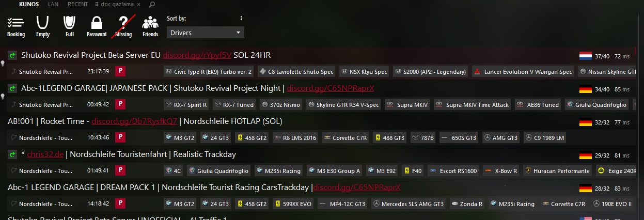This screenshot has height=220, width=644.
Task: Click join arrow of chris32.de server
Action: [x=12, y=154]
